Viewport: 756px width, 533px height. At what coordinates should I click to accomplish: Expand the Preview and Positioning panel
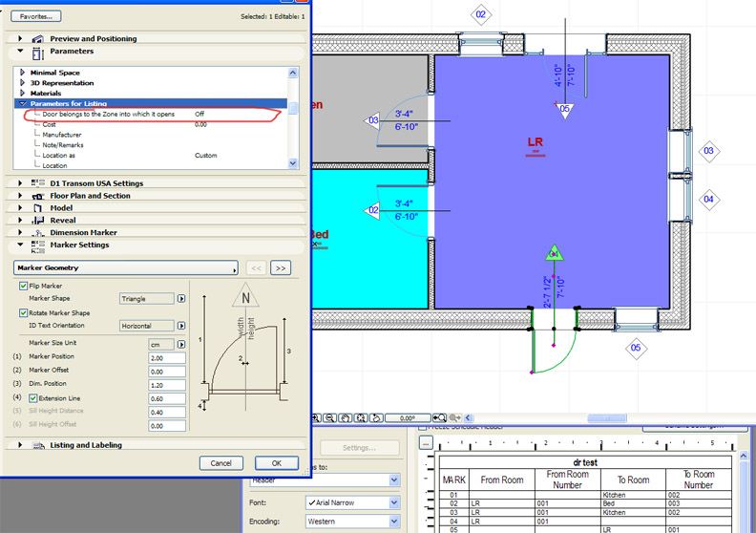pyautogui.click(x=20, y=38)
